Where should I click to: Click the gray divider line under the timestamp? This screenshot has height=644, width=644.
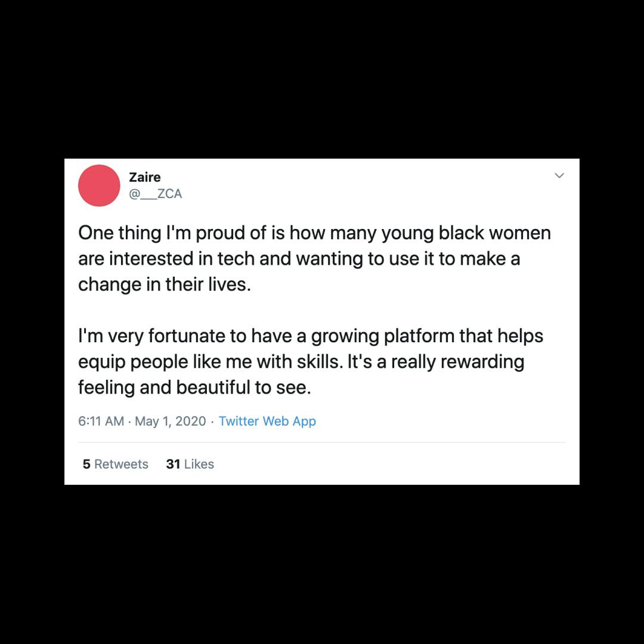click(x=322, y=442)
